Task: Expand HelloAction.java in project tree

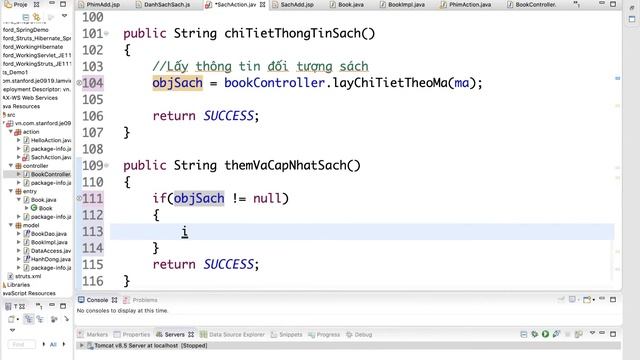Action: pos(18,140)
